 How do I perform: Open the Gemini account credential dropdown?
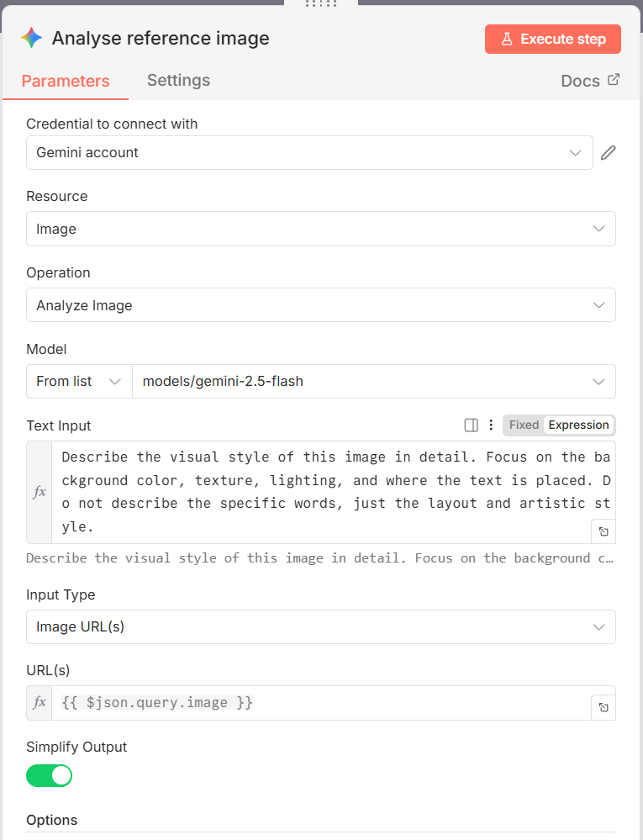[x=309, y=153]
